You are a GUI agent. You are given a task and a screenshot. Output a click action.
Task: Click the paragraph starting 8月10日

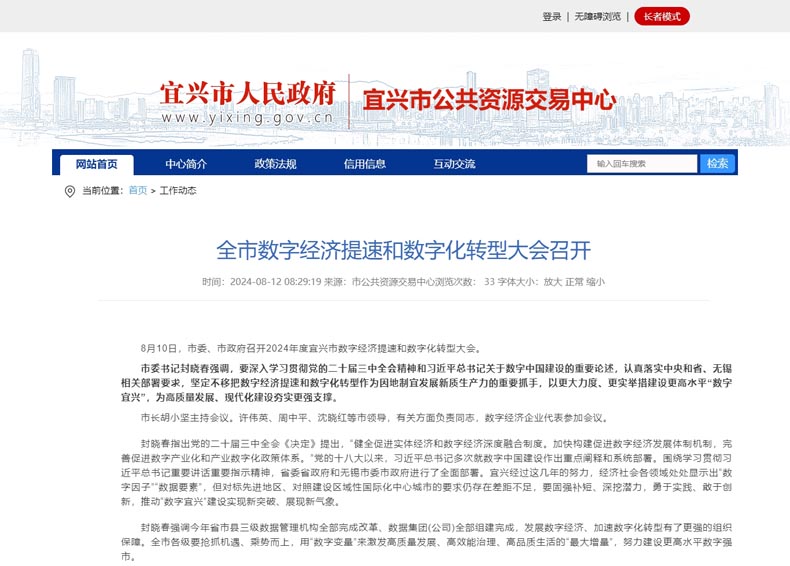pos(311,348)
